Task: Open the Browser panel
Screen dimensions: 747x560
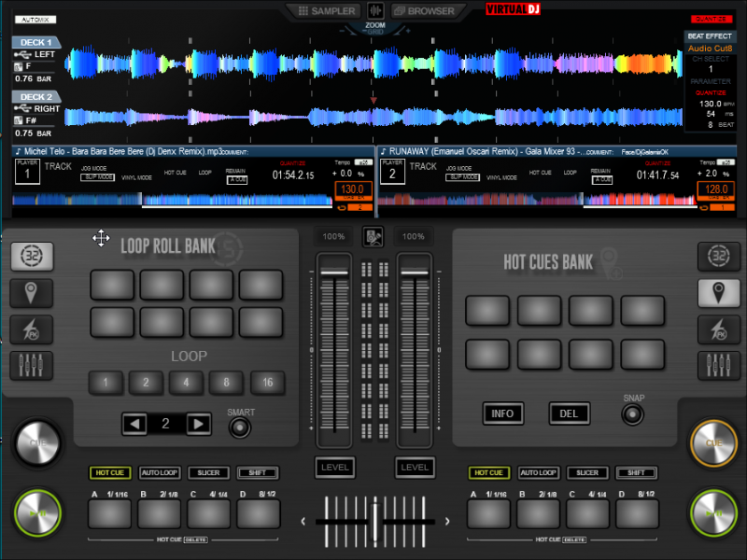Action: click(x=424, y=11)
